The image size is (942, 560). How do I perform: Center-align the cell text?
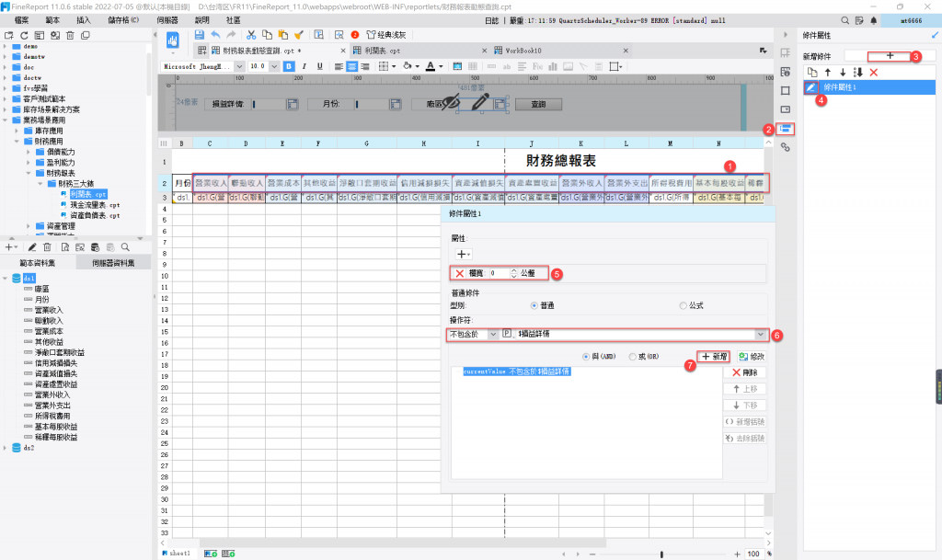click(352, 66)
